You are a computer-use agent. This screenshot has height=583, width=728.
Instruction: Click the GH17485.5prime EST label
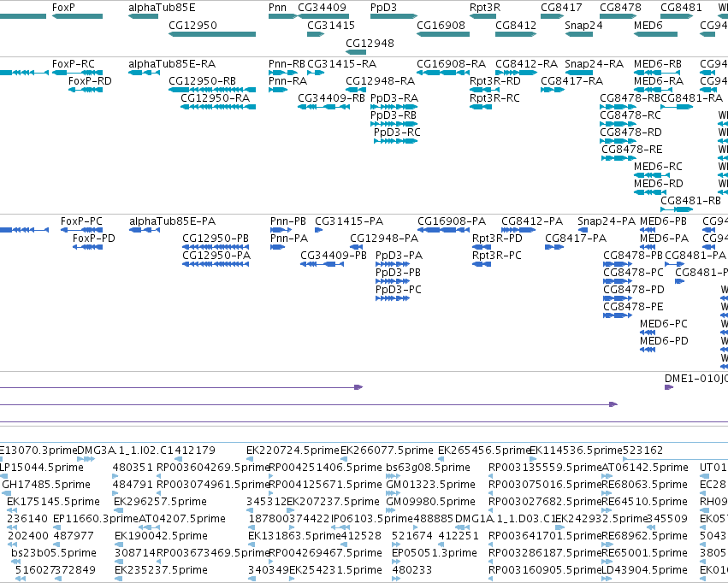46,485
